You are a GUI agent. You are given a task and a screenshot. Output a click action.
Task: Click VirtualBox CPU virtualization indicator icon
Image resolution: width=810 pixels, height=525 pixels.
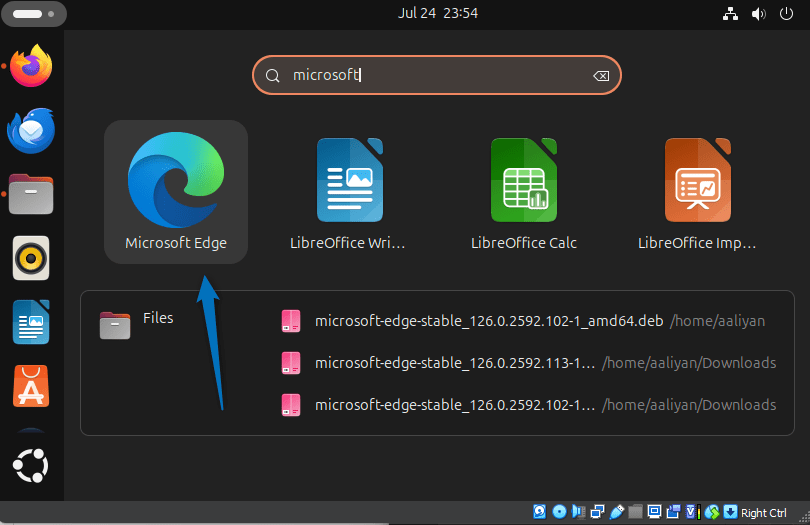coord(693,512)
